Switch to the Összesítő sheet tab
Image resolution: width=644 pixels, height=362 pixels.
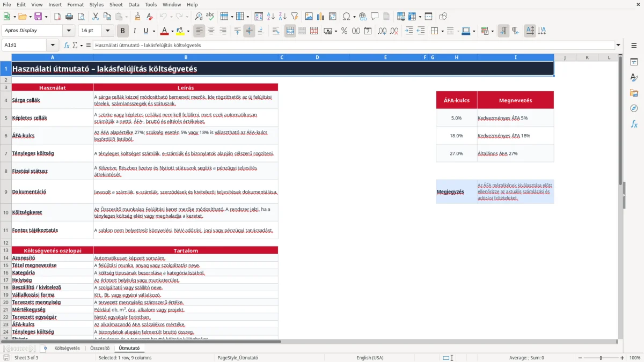point(100,348)
